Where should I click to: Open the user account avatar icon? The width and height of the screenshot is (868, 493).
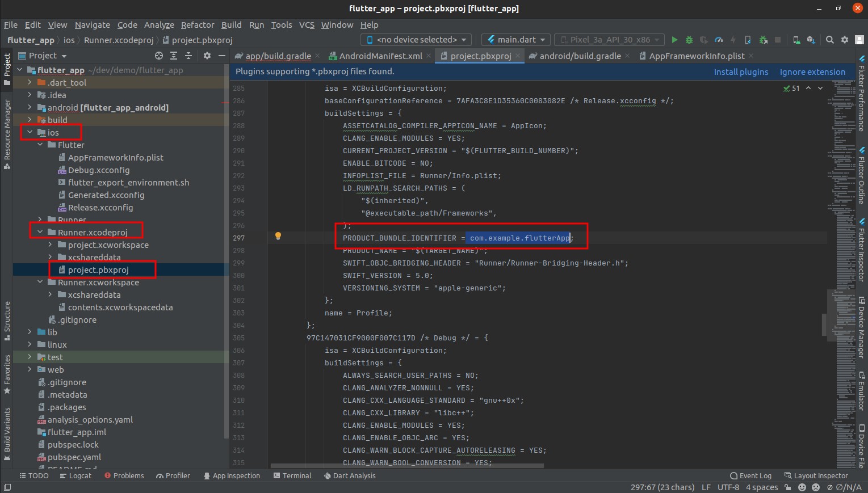point(858,40)
